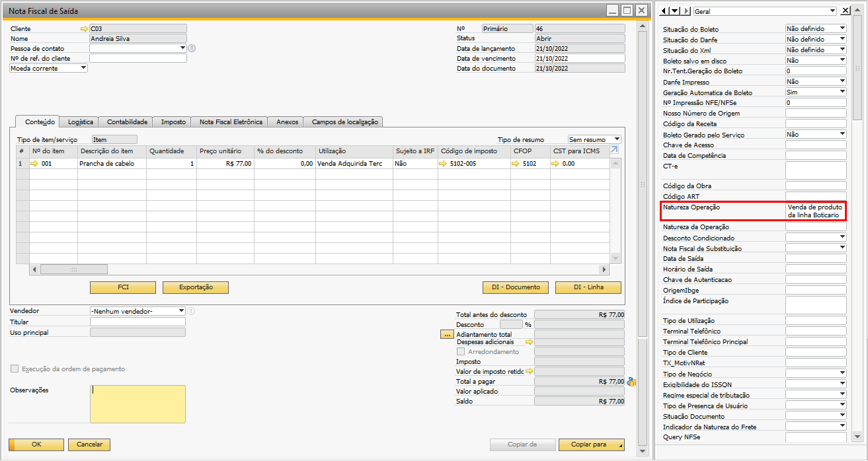The width and height of the screenshot is (868, 461).
Task: Open the Geral category dropdown
Action: coord(833,11)
